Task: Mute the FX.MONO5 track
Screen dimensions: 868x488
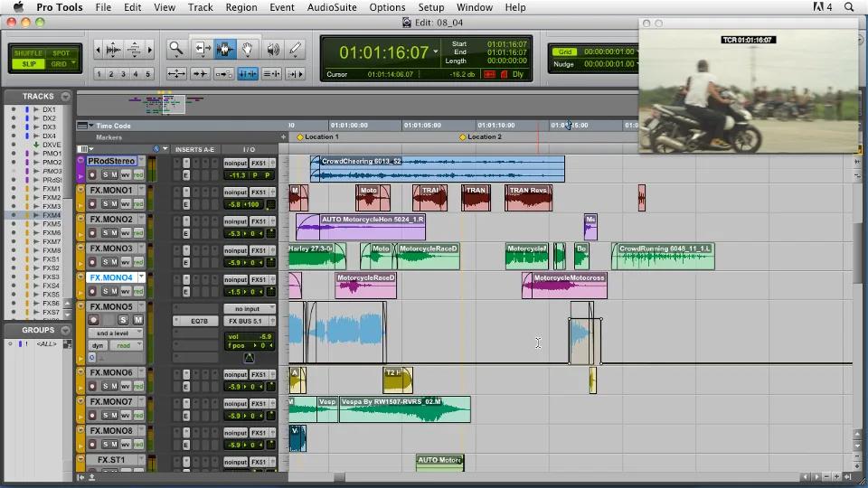Action: pos(137,320)
